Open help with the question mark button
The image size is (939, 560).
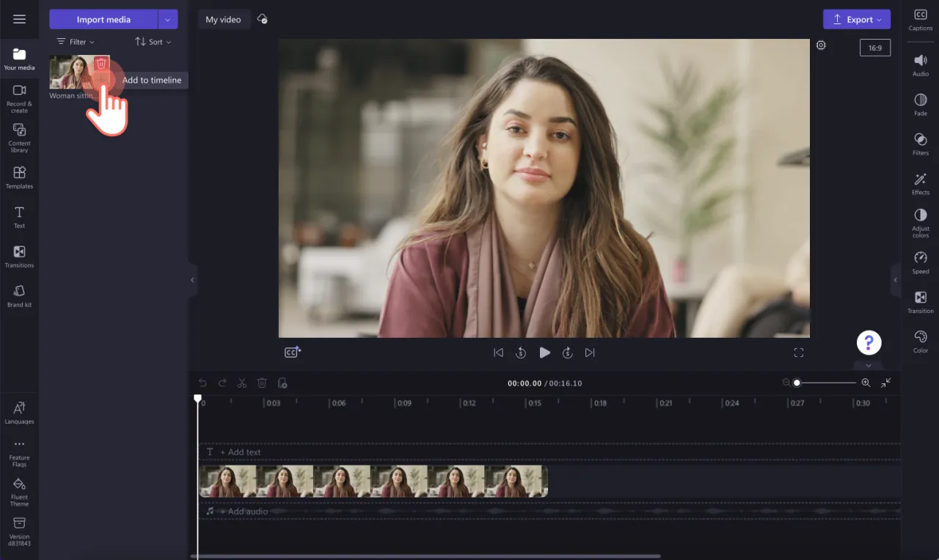click(869, 342)
